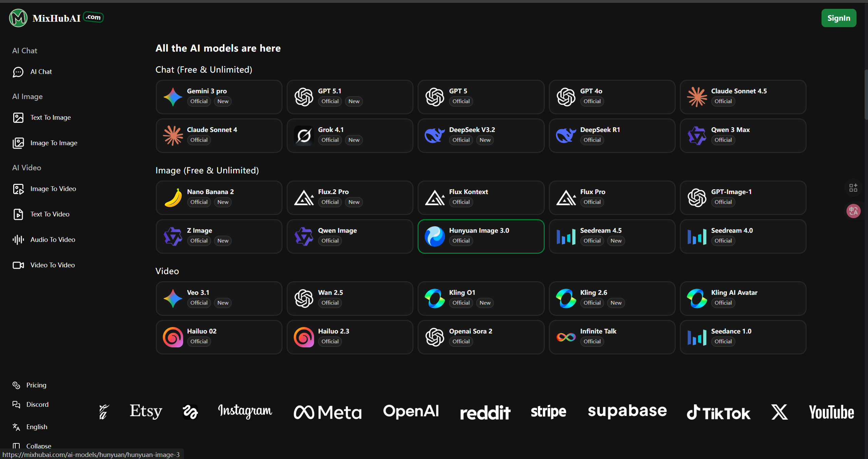Go to Text To Video menu item
868x459 pixels.
point(50,214)
